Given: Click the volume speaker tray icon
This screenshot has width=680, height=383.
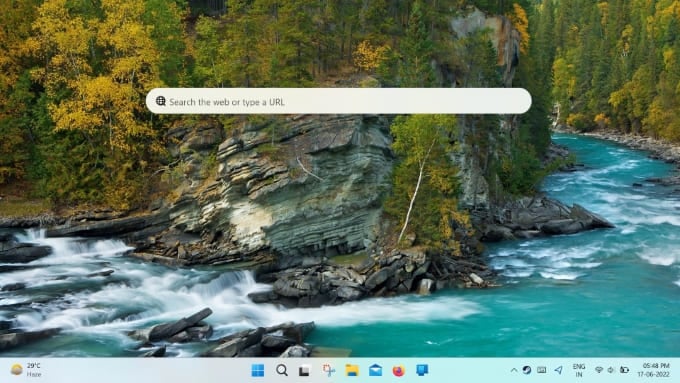Looking at the screenshot, I should (x=611, y=370).
